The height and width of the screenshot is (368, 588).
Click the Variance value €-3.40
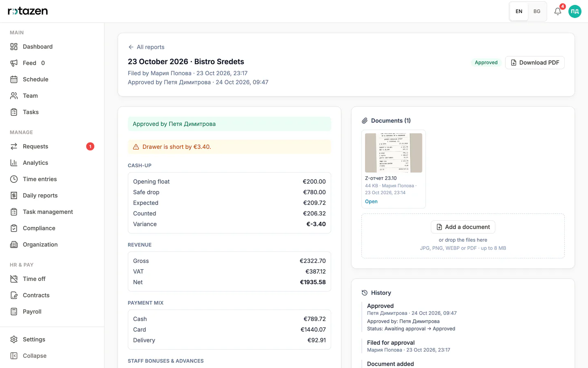[316, 224]
